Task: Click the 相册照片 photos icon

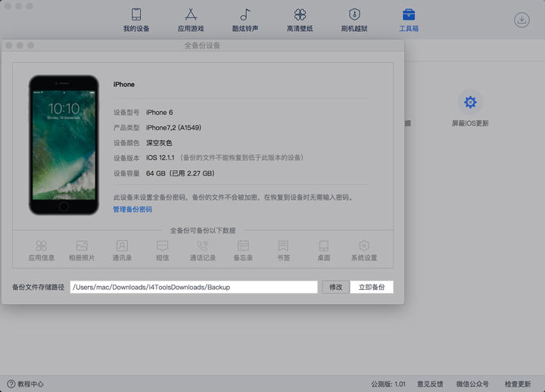Action: (x=82, y=246)
